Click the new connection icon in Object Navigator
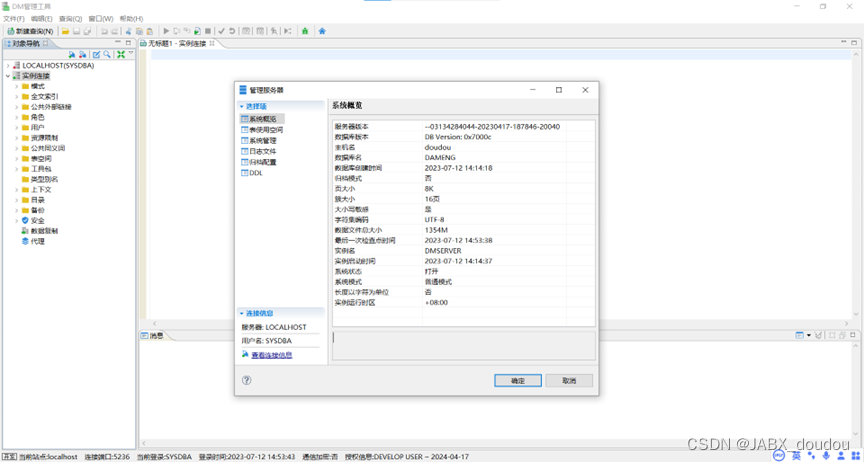This screenshot has height=462, width=864. pyautogui.click(x=72, y=54)
